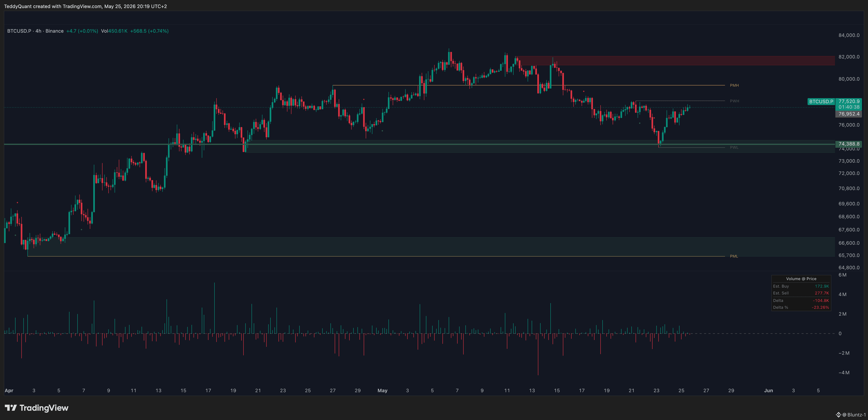This screenshot has width=868, height=420.
Task: Click the 69,600.0 price axis label
Action: point(849,204)
